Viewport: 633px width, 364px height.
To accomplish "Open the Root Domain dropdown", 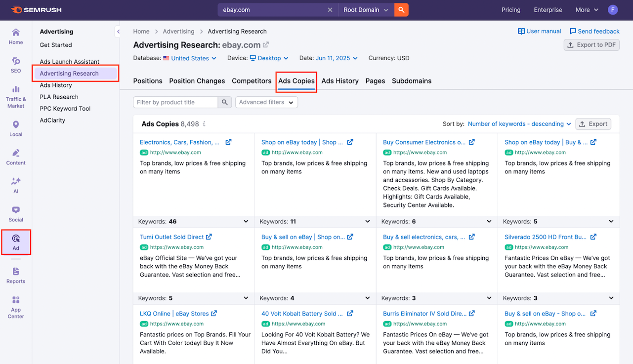I will tap(366, 10).
